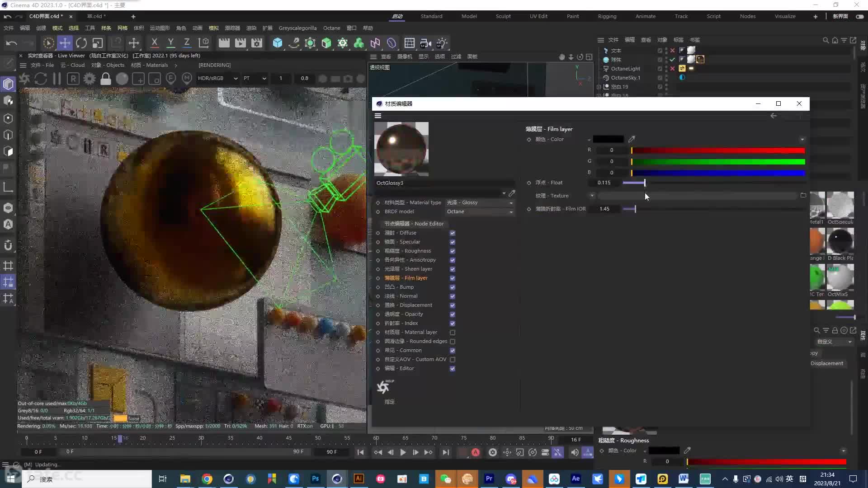868x488 pixels.
Task: Open Photoshop from the taskbar
Action: point(315,479)
